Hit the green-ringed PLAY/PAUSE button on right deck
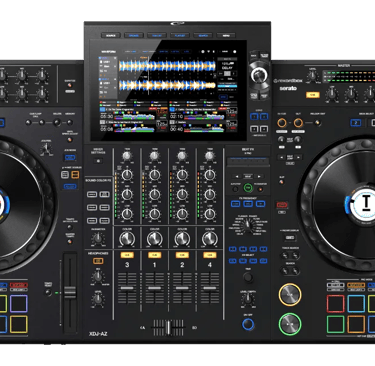This screenshot has width=375, height=366. click(x=290, y=324)
